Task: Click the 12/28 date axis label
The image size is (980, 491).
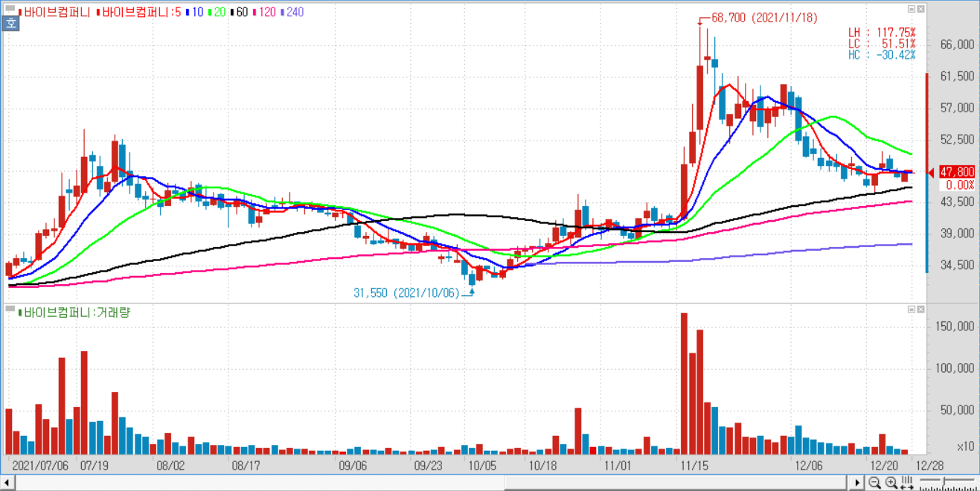Action: click(929, 465)
